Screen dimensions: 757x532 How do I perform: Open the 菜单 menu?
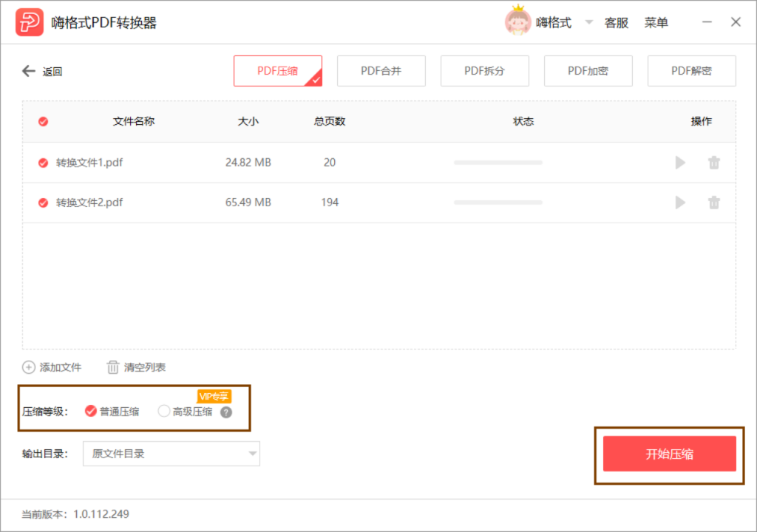(x=656, y=23)
